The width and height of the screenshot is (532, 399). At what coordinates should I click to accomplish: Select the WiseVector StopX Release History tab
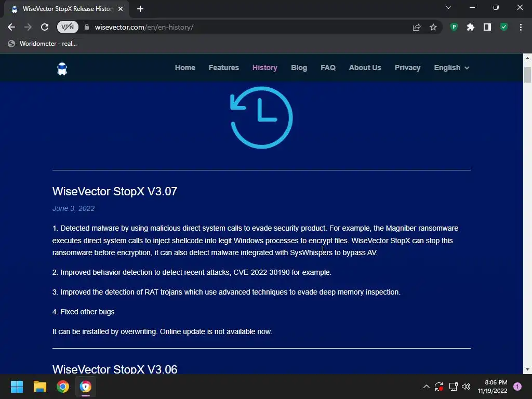[x=66, y=9]
